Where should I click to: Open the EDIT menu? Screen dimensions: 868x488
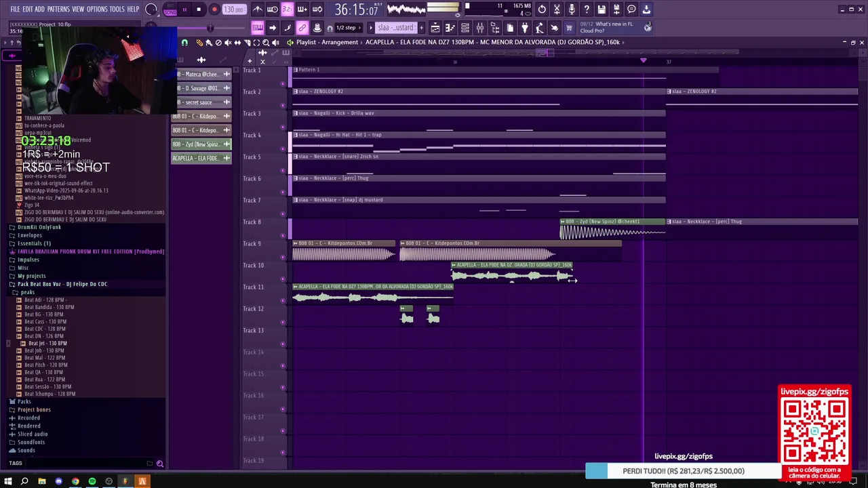(28, 9)
